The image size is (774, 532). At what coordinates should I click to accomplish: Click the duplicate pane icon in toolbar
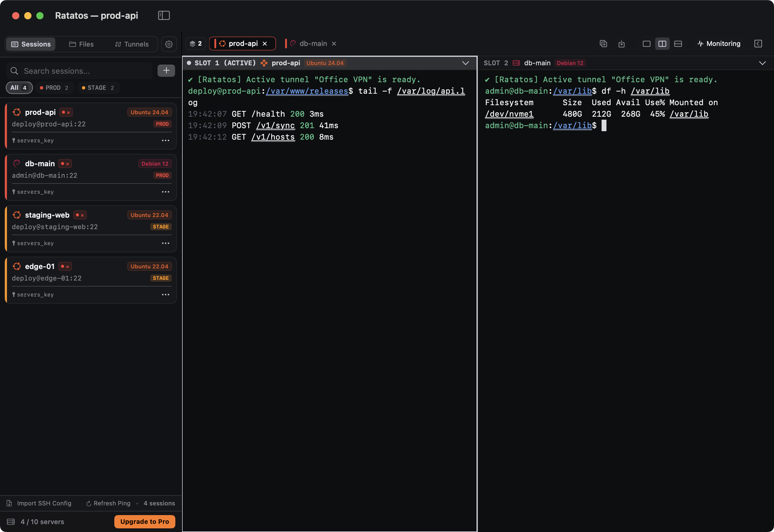(603, 44)
